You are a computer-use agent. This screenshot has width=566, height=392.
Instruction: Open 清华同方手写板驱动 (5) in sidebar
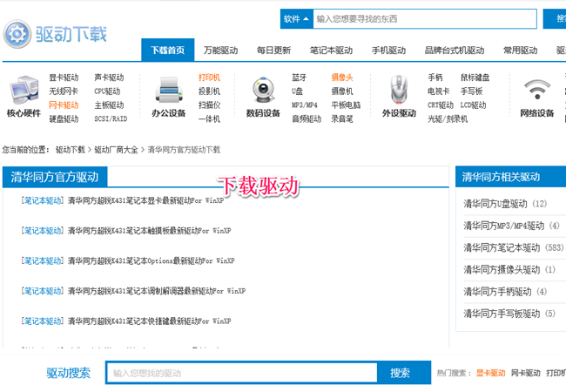[x=509, y=314]
